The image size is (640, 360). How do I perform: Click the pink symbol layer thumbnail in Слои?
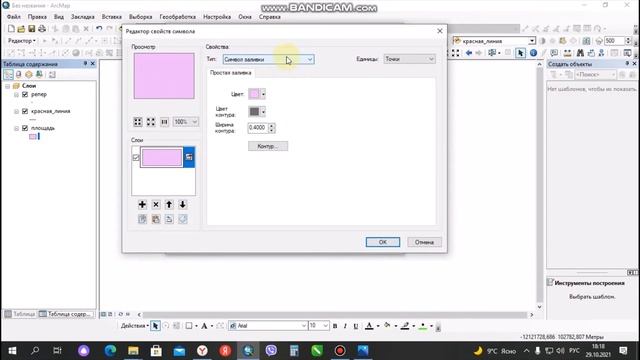(x=162, y=158)
